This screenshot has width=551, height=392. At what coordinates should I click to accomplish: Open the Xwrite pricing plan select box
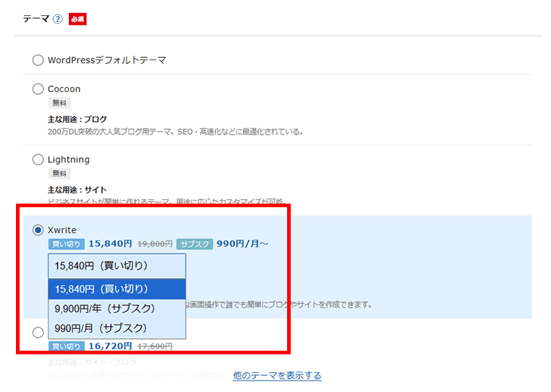pyautogui.click(x=117, y=266)
